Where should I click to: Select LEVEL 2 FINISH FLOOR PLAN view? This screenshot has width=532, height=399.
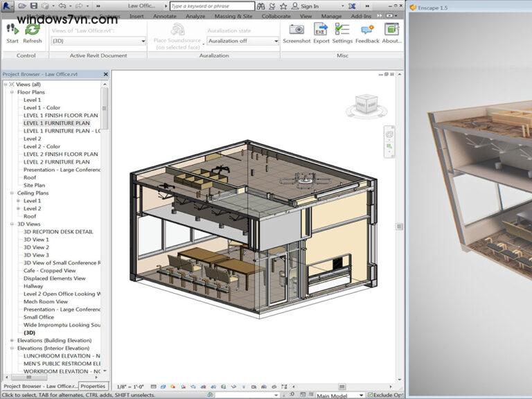[x=61, y=154]
